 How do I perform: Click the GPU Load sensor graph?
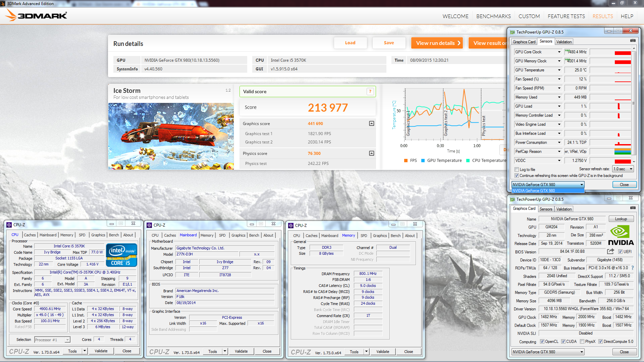[610, 106]
